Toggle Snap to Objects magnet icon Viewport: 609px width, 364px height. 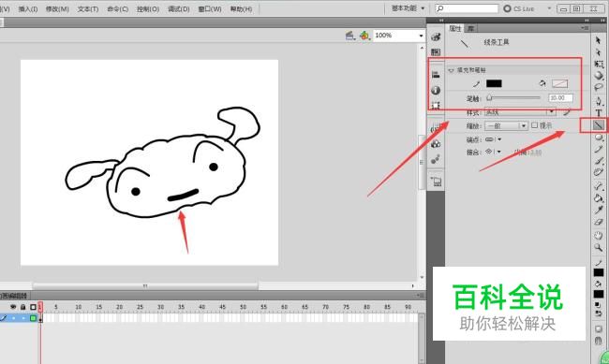coord(598,341)
